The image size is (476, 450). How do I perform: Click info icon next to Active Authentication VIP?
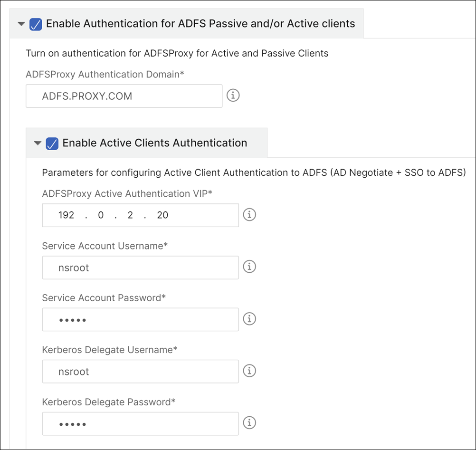pos(249,215)
